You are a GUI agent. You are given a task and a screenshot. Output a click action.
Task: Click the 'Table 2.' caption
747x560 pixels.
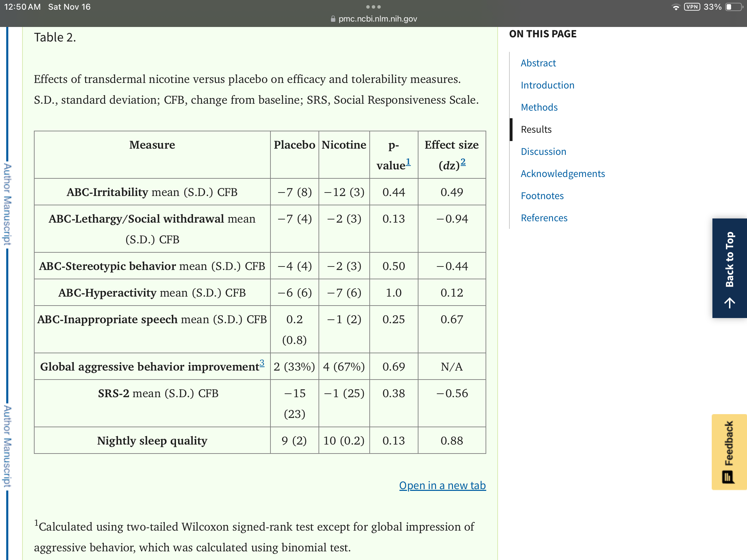(x=55, y=37)
